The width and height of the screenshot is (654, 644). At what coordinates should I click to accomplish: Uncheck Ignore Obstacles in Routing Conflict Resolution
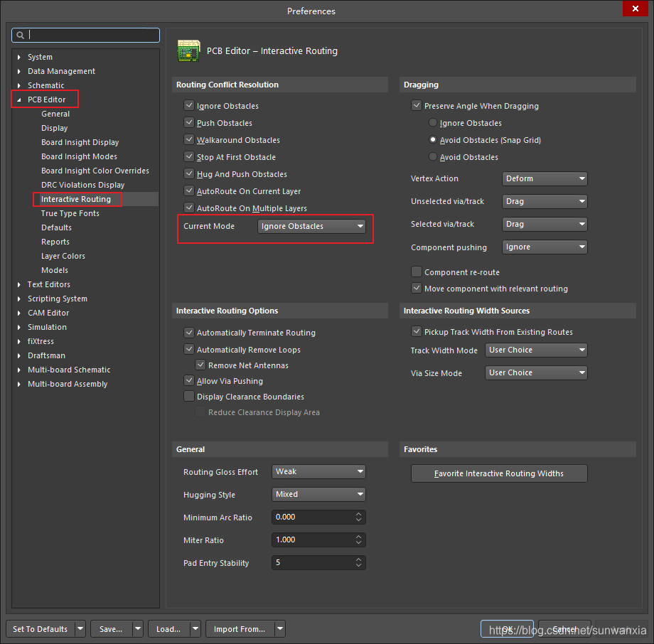189,105
